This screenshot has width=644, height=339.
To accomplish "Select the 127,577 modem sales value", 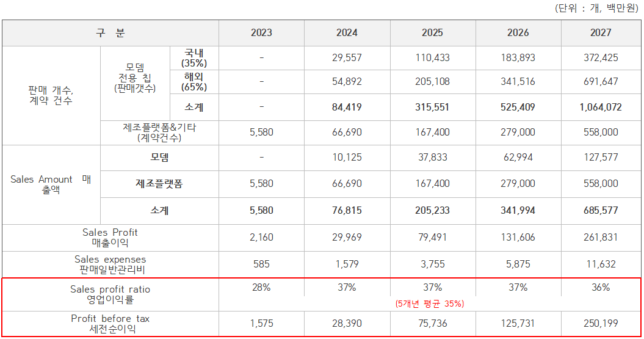I will coord(601,157).
